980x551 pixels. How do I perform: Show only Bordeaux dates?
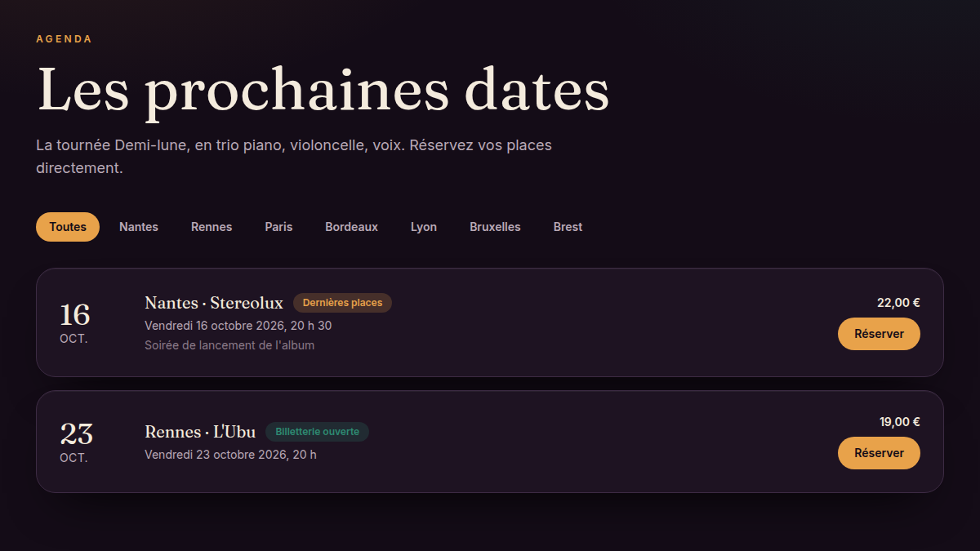click(x=351, y=227)
